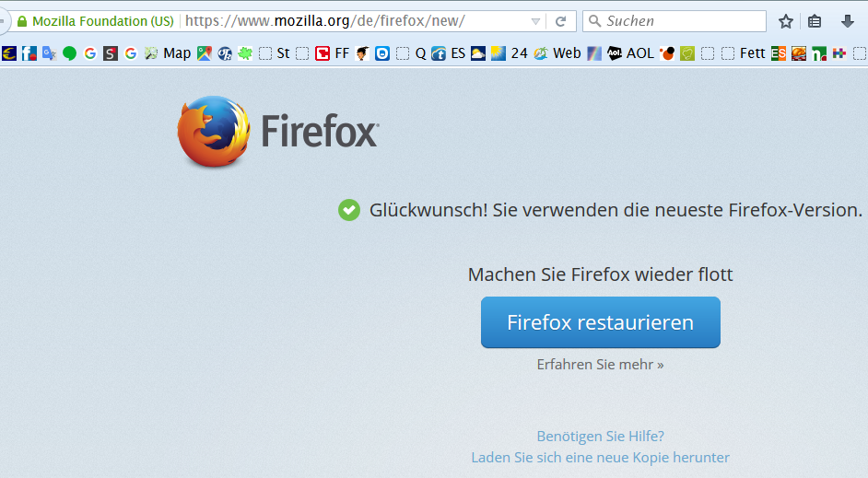The image size is (868, 478).
Task: Open the AOL bookmark
Action: 630,53
